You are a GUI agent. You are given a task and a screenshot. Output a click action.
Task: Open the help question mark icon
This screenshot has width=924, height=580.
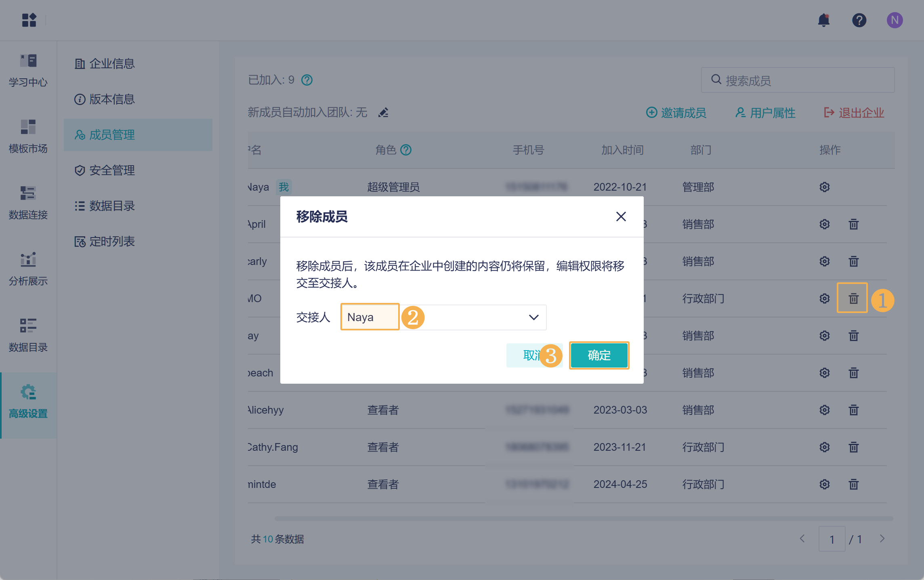pos(859,20)
